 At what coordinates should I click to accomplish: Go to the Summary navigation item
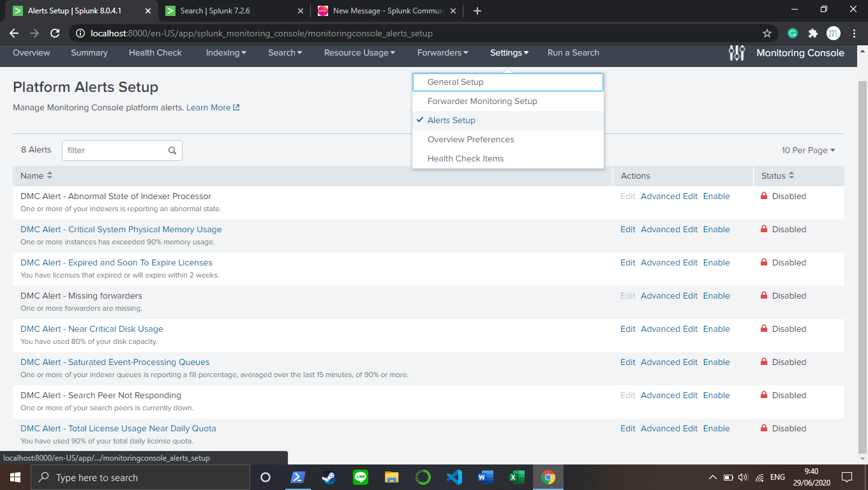[89, 53]
